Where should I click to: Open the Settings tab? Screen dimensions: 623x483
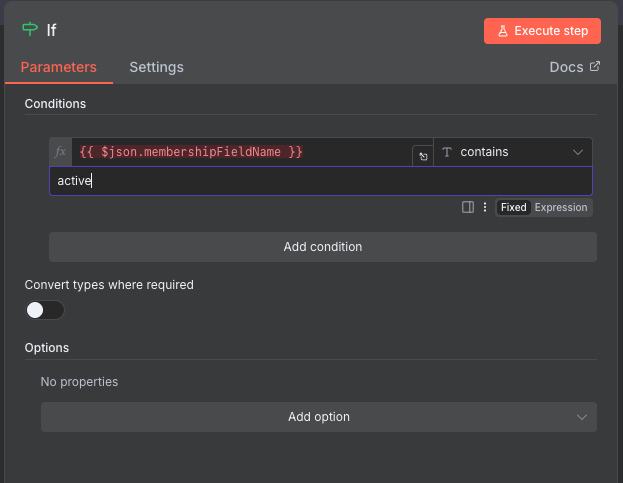(x=156, y=67)
